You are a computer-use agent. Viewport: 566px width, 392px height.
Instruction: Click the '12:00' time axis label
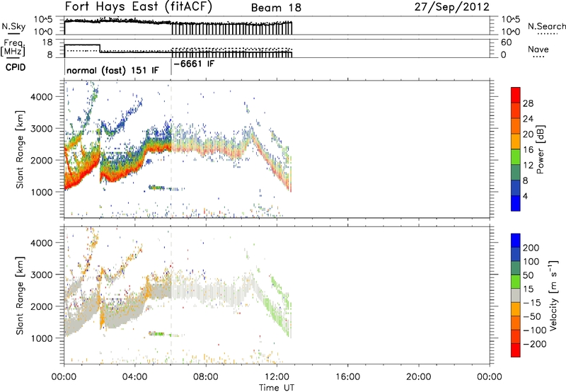(x=277, y=377)
